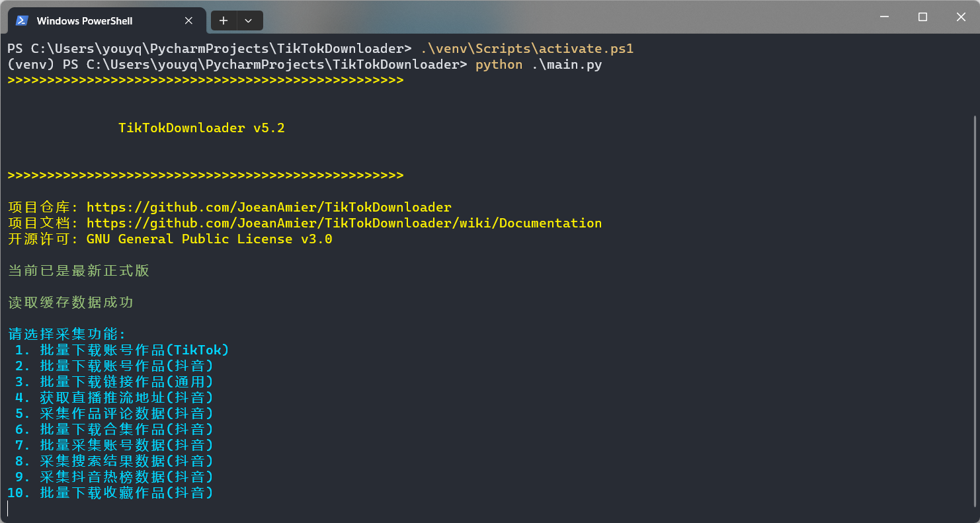Click option 3 批量下载链接作品(通用)
980x523 pixels.
(x=114, y=382)
